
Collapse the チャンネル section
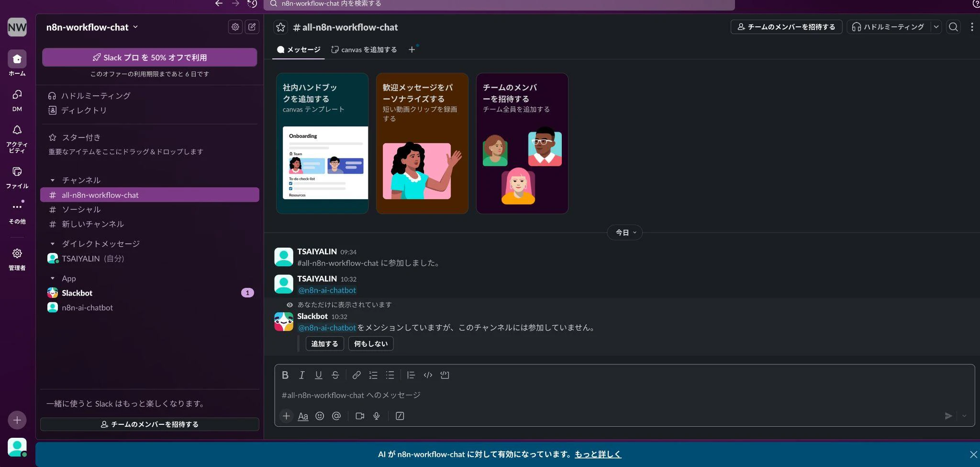[x=53, y=181]
